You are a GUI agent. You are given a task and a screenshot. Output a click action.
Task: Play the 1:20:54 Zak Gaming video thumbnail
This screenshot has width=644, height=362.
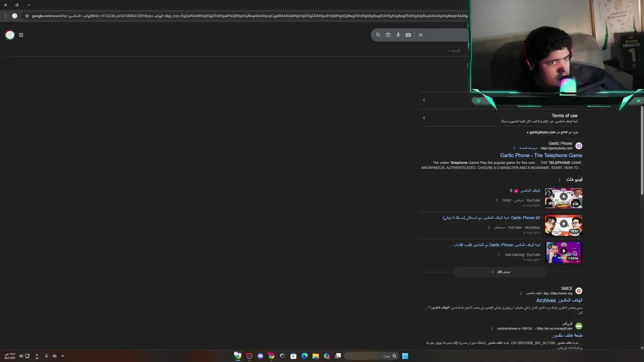(563, 252)
